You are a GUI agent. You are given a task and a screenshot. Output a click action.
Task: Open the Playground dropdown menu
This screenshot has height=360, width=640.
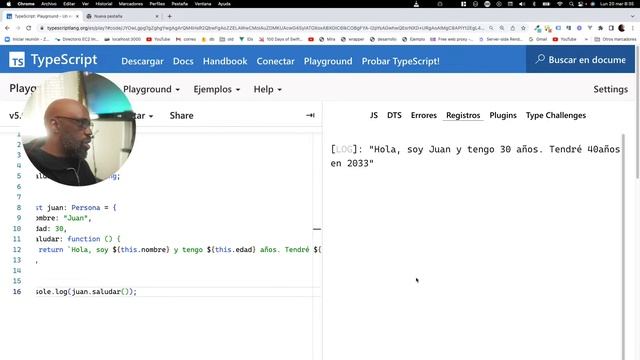151,89
